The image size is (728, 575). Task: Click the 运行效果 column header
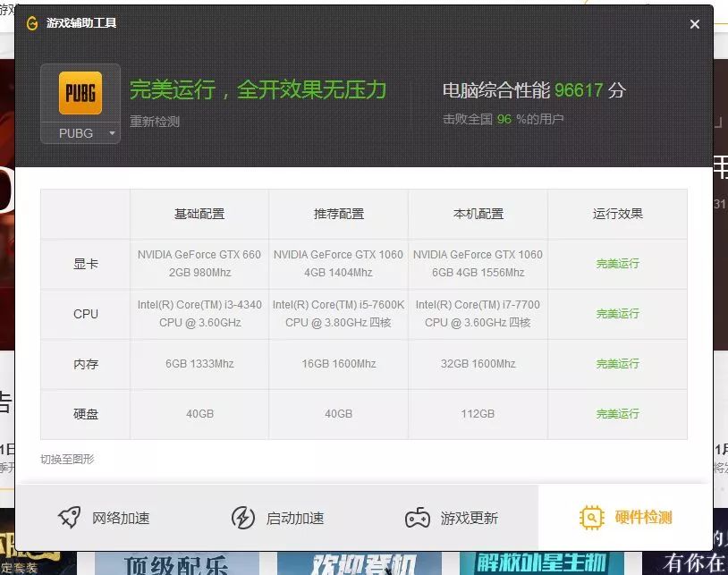pyautogui.click(x=617, y=214)
